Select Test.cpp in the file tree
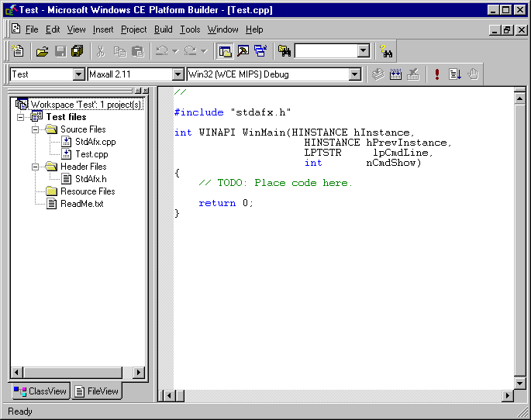This screenshot has height=420, width=531. pyautogui.click(x=91, y=154)
